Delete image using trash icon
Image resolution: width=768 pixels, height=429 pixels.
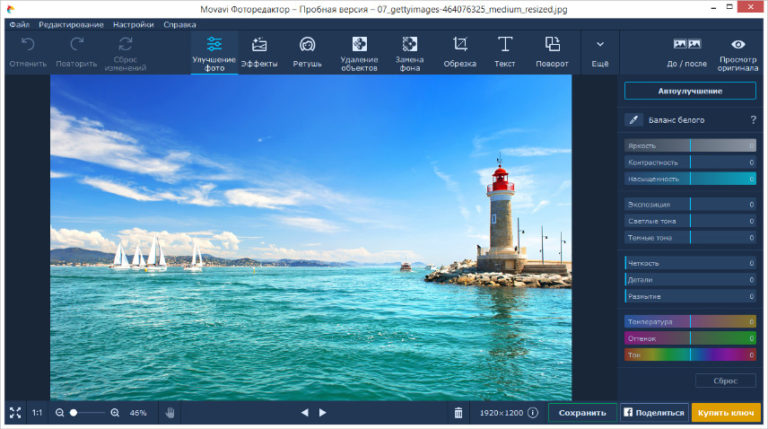[x=458, y=412]
